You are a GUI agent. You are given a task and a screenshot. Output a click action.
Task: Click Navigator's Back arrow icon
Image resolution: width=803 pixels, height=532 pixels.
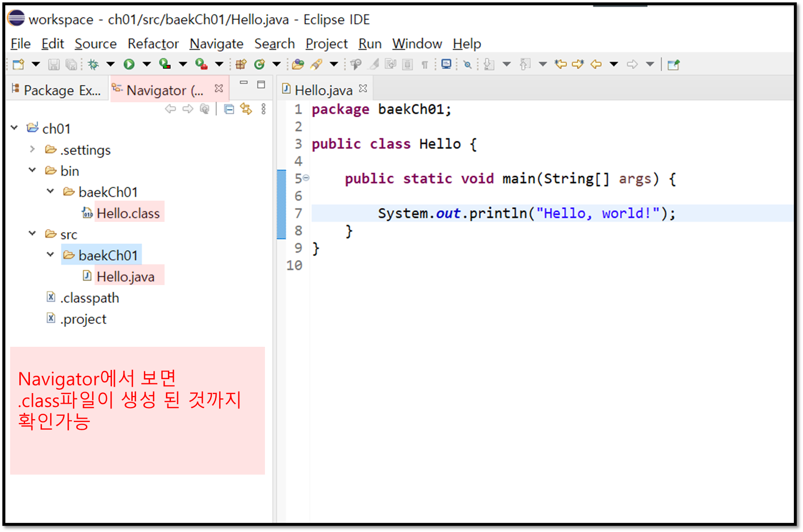[170, 109]
